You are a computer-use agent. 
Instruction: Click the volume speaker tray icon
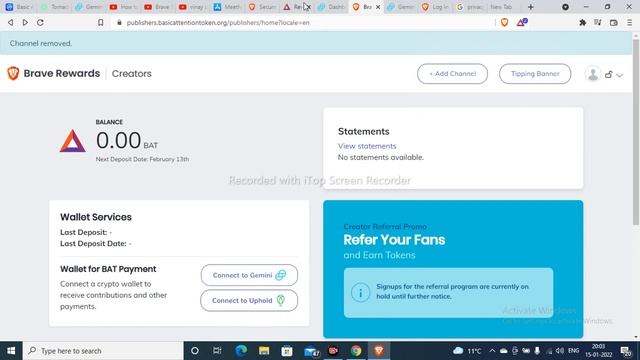point(560,351)
